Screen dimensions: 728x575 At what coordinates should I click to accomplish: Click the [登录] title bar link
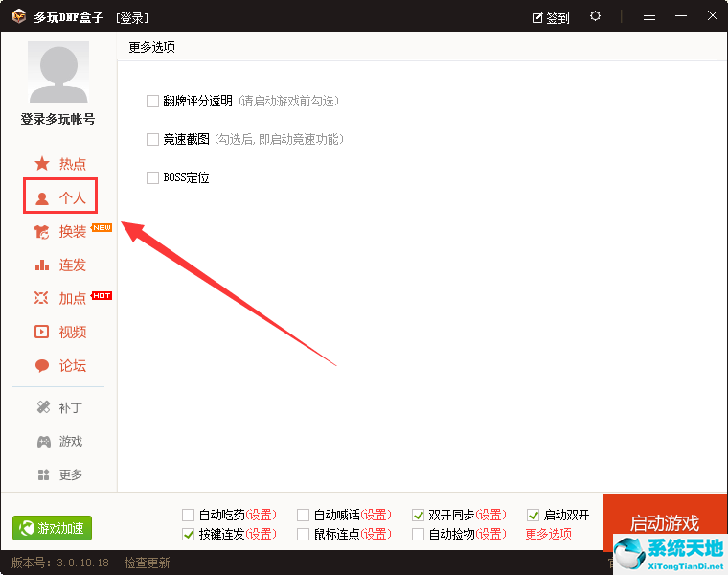132,18
